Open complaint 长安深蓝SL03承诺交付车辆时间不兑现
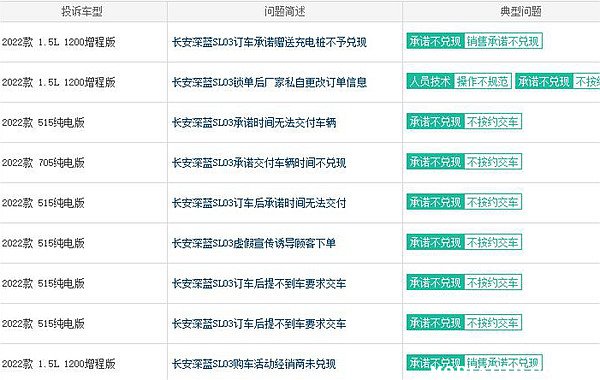This screenshot has height=380, width=600. tap(259, 163)
